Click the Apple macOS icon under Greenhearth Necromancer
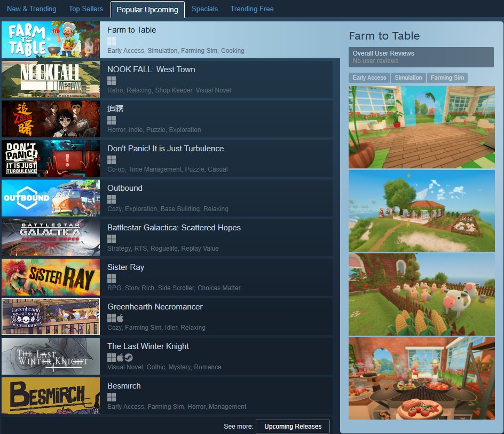Screen dimensions: 504x434 [x=120, y=318]
